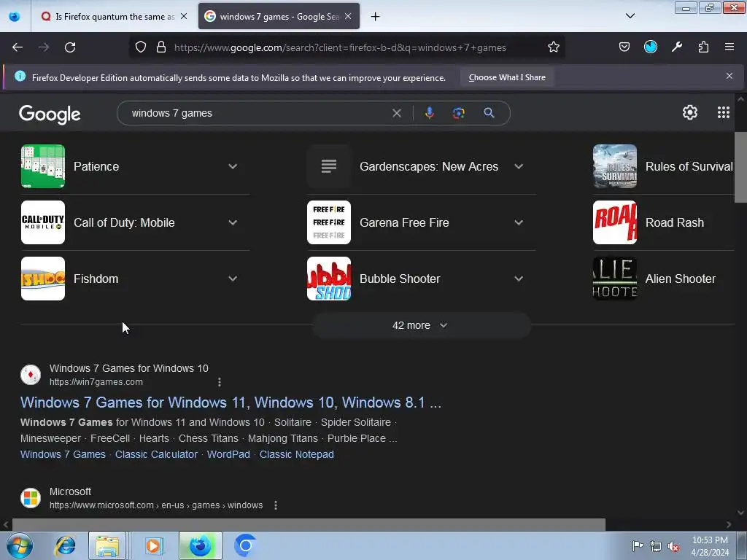This screenshot has height=560, width=747.
Task: Open tracking protection shield icon
Action: [141, 47]
